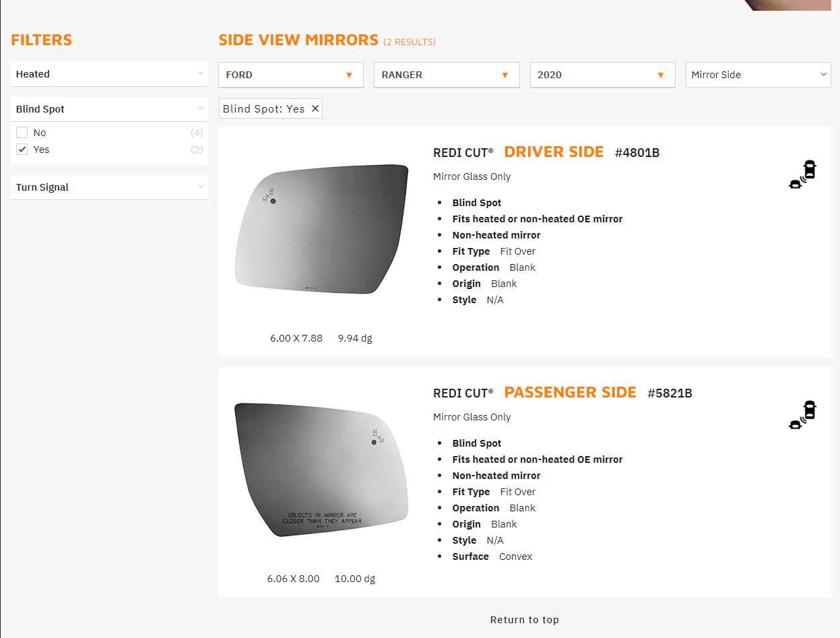
Task: Click the Surface Convex specification
Action: point(492,556)
